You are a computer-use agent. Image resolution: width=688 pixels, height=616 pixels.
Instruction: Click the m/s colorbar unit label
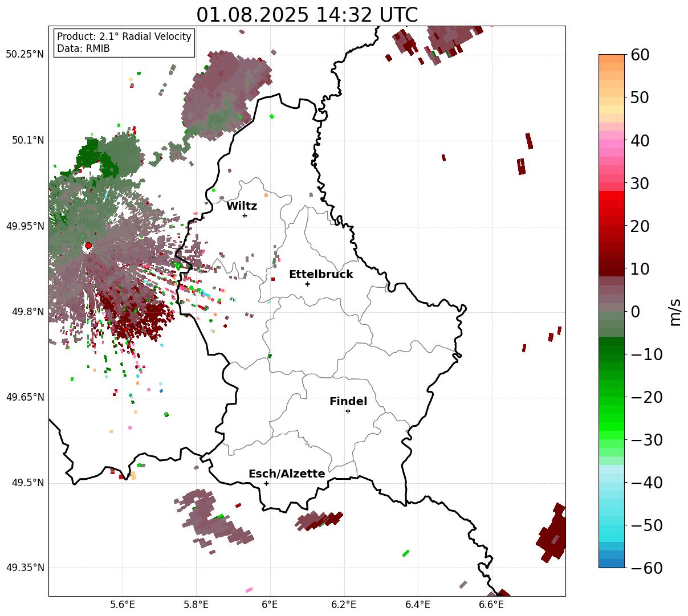[675, 311]
